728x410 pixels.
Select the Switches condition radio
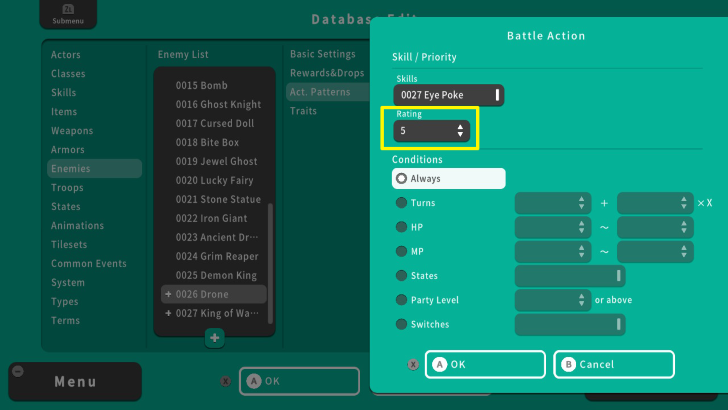pos(401,324)
